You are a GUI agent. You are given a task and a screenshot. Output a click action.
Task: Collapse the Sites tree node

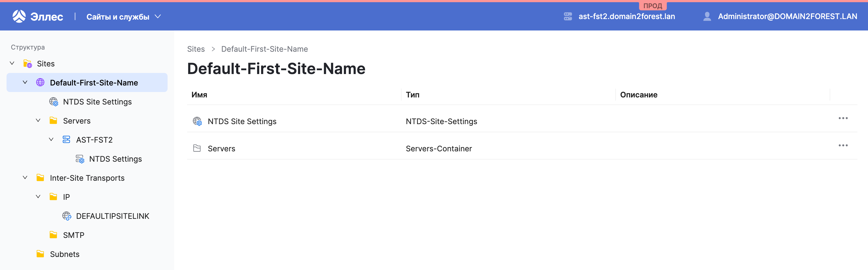pyautogui.click(x=12, y=63)
